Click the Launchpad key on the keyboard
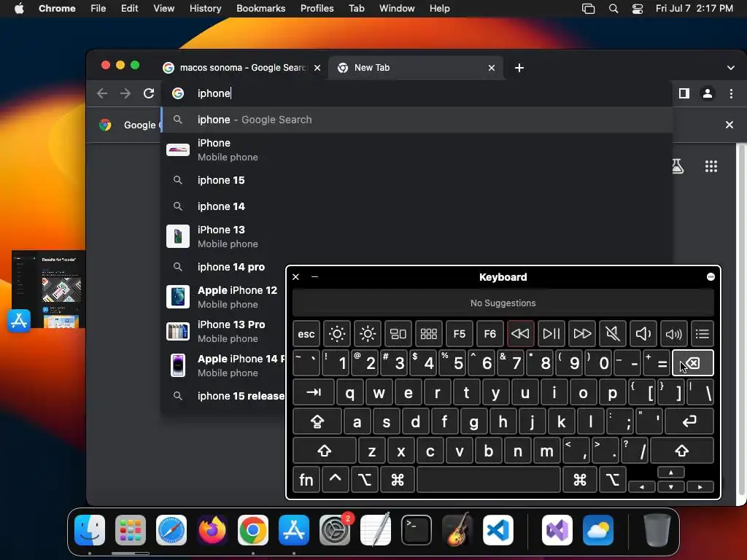 pos(429,334)
